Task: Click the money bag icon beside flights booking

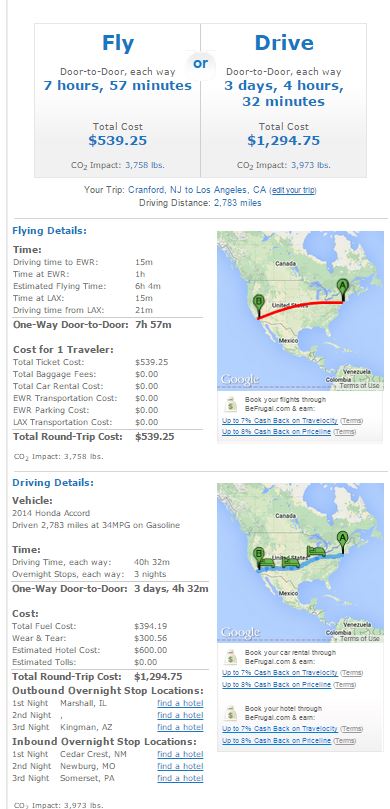Action: click(232, 403)
